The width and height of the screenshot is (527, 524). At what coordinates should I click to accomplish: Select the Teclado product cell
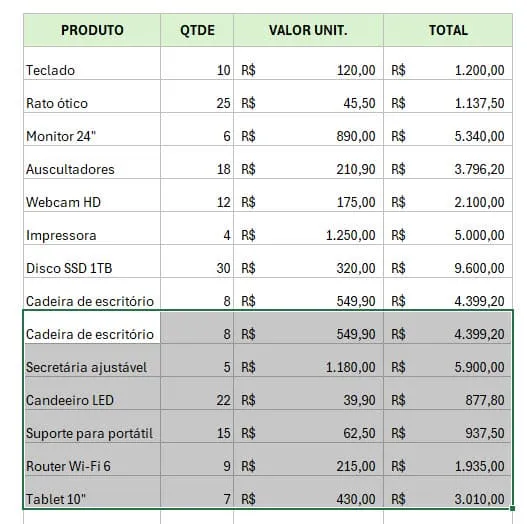click(92, 63)
